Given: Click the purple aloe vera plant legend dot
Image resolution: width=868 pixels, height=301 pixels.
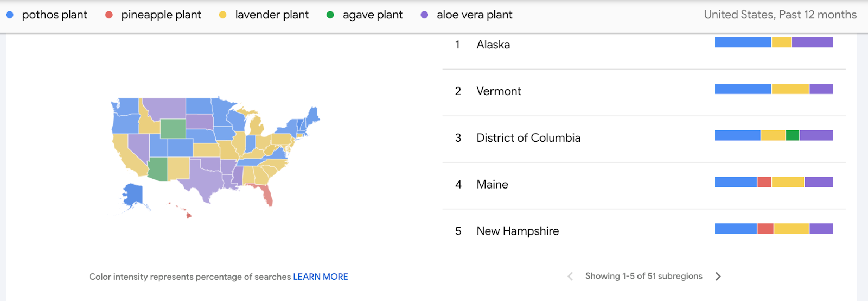Looking at the screenshot, I should [425, 15].
